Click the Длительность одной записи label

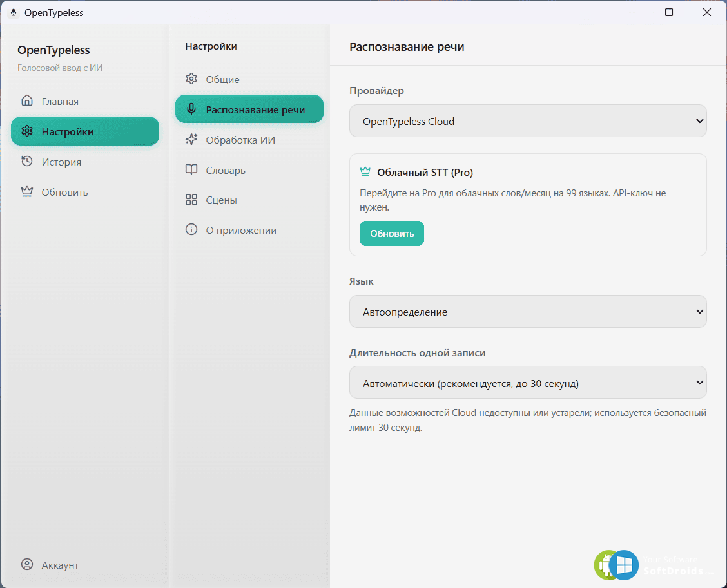pyautogui.click(x=417, y=353)
